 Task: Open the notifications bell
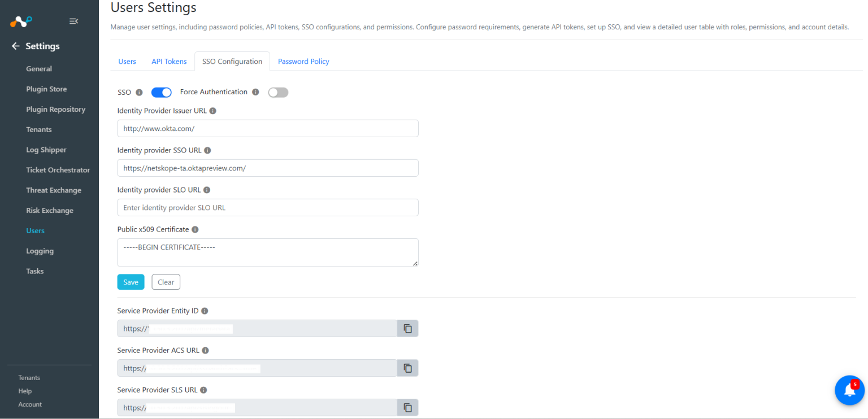[849, 390]
